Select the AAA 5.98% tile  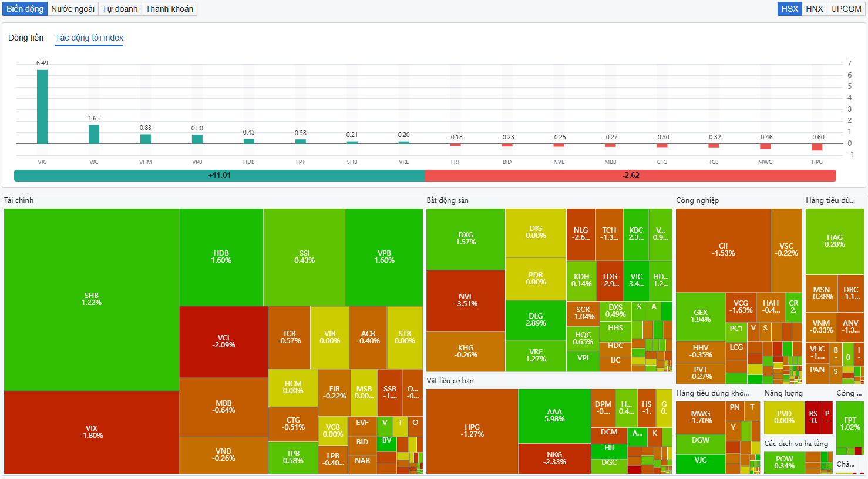point(554,416)
